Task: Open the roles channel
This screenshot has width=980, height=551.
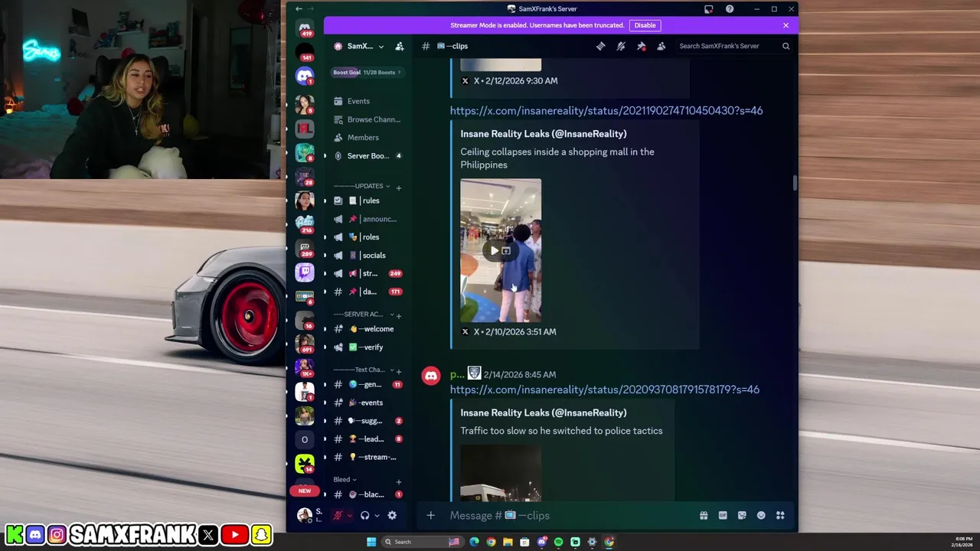Action: coord(367,237)
